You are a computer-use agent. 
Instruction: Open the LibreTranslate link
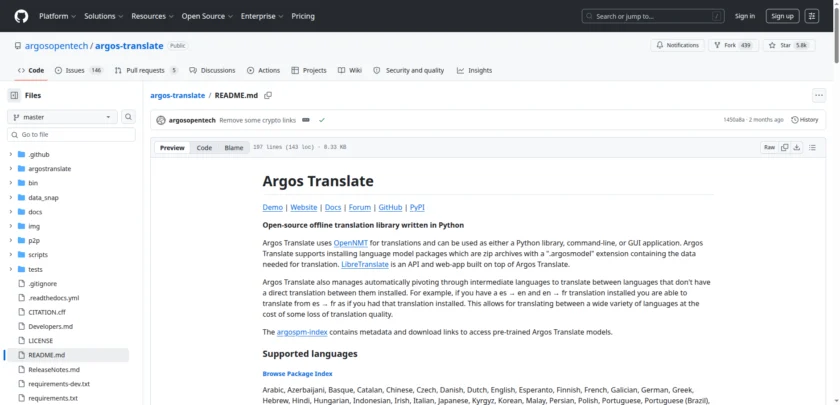365,264
